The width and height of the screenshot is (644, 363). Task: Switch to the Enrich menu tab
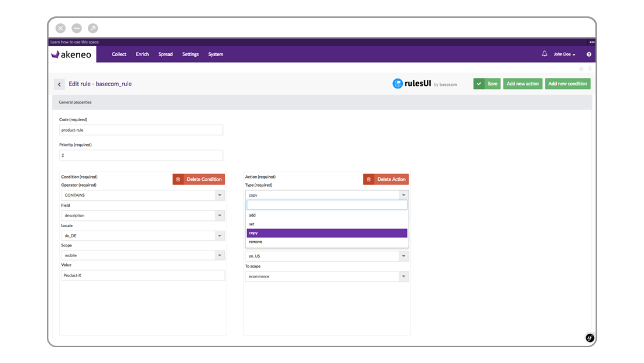point(142,54)
